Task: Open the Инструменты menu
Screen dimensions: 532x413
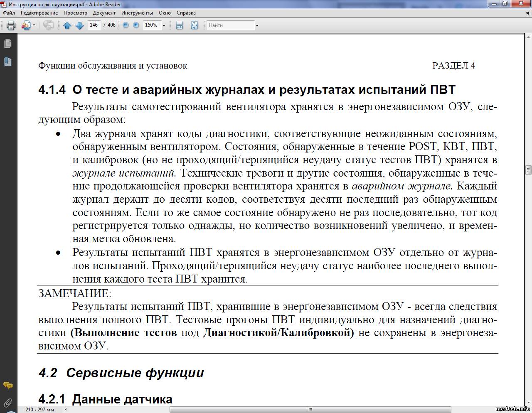Action: tap(137, 13)
